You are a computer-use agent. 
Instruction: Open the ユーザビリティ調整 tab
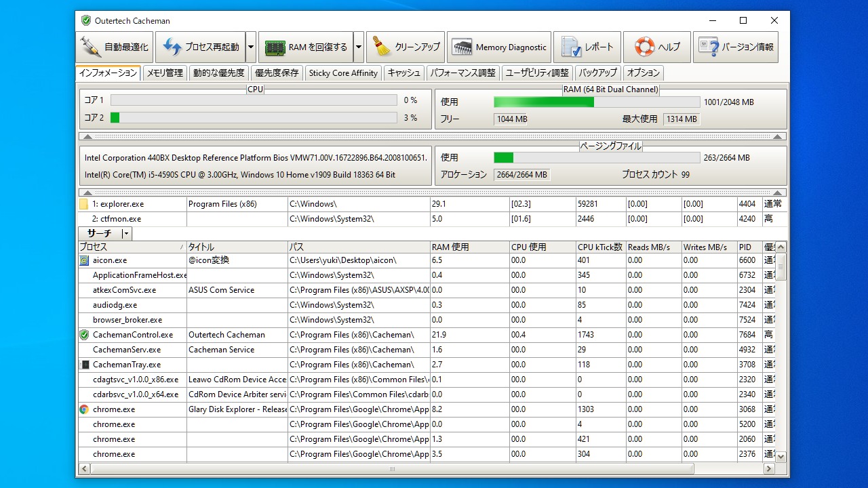click(537, 73)
